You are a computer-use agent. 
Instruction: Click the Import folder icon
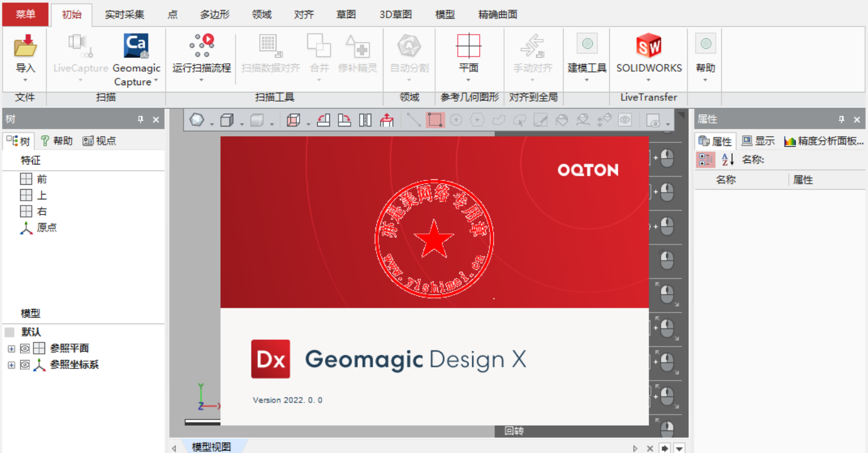26,46
